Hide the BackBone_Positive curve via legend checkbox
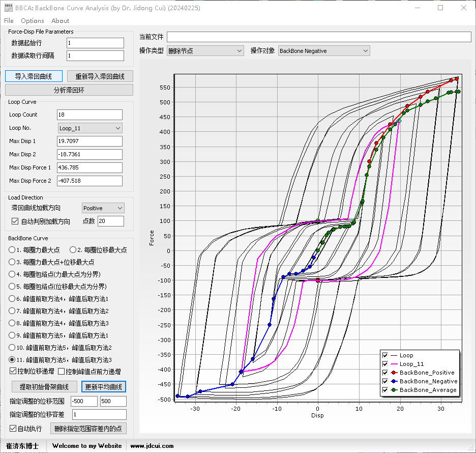 [385, 373]
